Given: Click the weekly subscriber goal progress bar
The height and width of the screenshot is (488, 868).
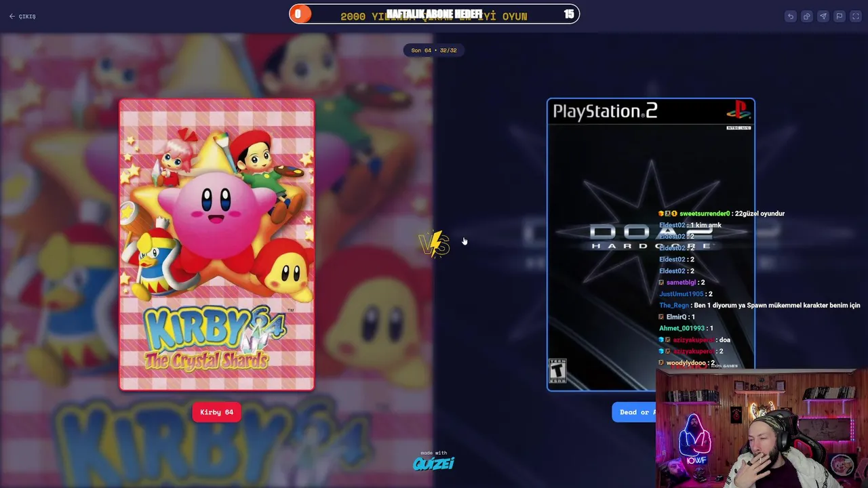Looking at the screenshot, I should (434, 14).
